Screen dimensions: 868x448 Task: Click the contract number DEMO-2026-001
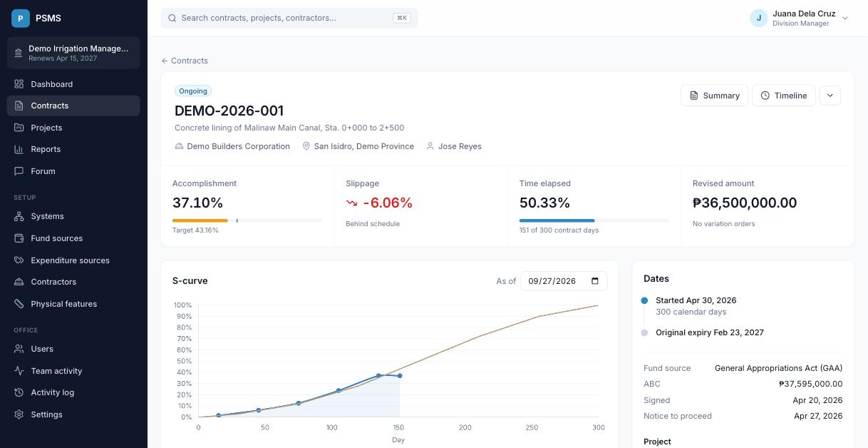tap(229, 111)
